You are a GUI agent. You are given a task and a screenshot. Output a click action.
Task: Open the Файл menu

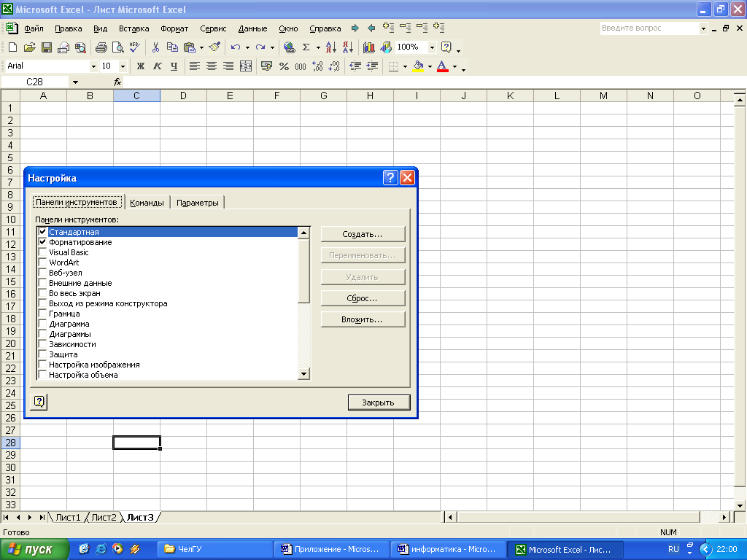34,28
